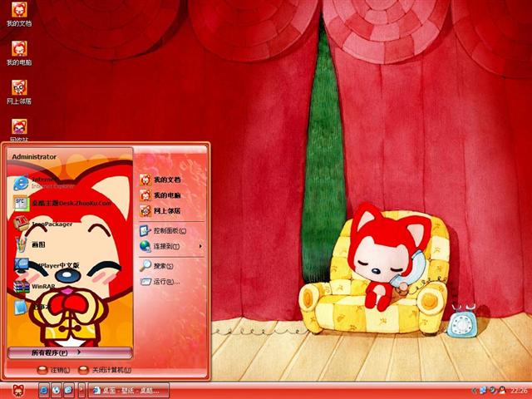Click 我的电脑 in the Start menu right pane
Viewport: 532px width, 399px height.
click(160, 195)
